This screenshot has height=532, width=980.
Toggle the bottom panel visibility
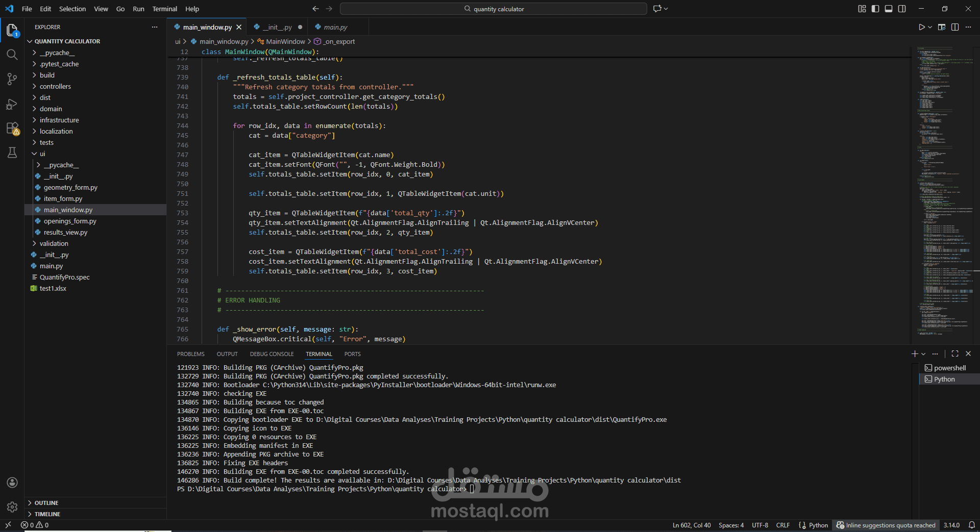click(889, 9)
